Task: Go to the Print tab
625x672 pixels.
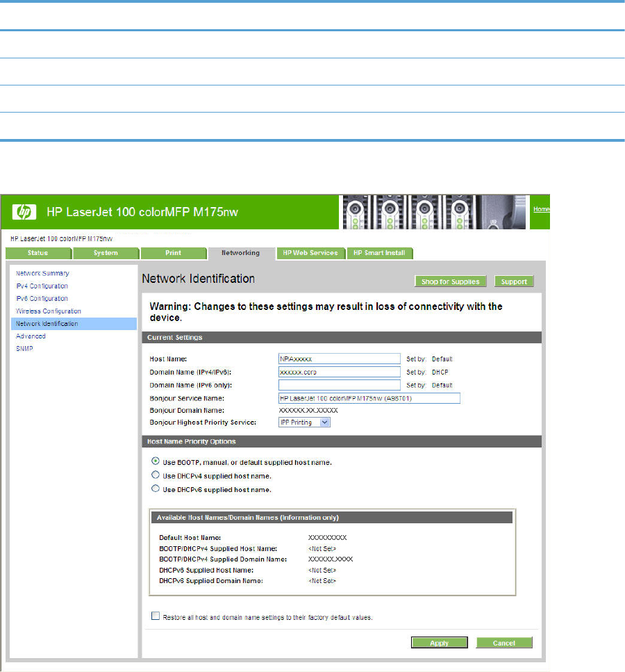Action: tap(173, 253)
